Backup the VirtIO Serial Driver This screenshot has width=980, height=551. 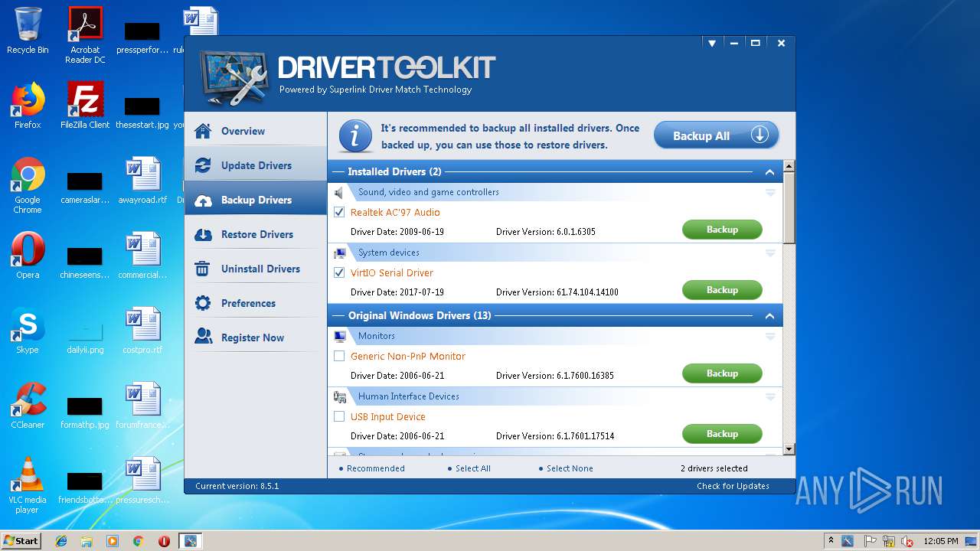tap(722, 290)
